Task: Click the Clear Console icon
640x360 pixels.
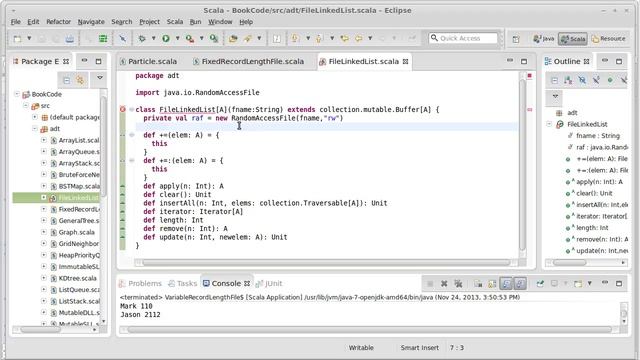Action: (478, 283)
